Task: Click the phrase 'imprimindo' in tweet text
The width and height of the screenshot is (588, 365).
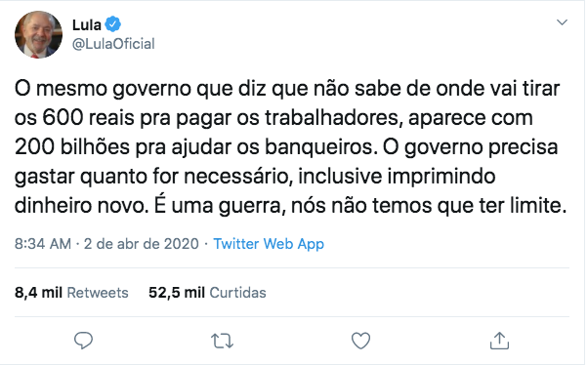Action: pyautogui.click(x=441, y=176)
